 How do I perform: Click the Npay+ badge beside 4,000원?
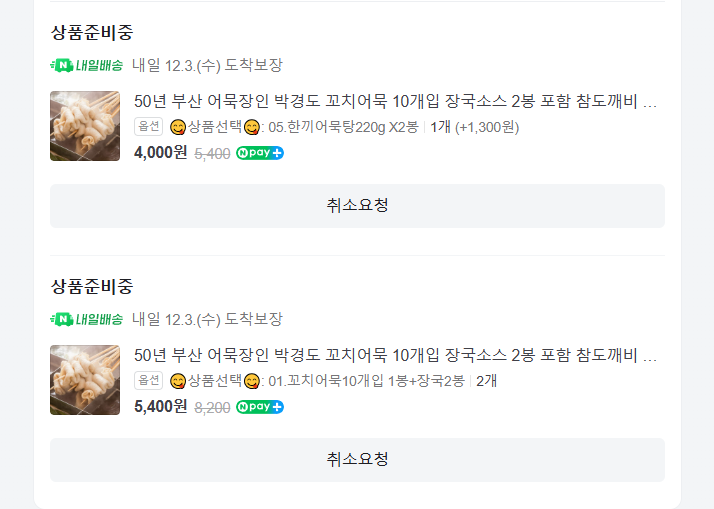(x=260, y=153)
